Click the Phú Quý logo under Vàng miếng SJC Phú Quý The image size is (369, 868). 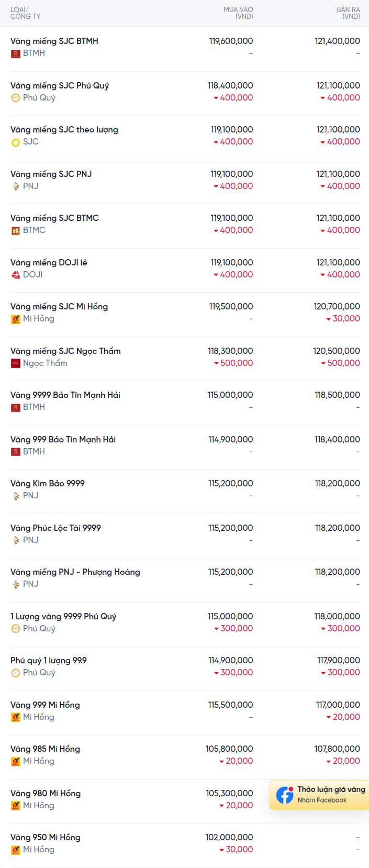pos(16,98)
